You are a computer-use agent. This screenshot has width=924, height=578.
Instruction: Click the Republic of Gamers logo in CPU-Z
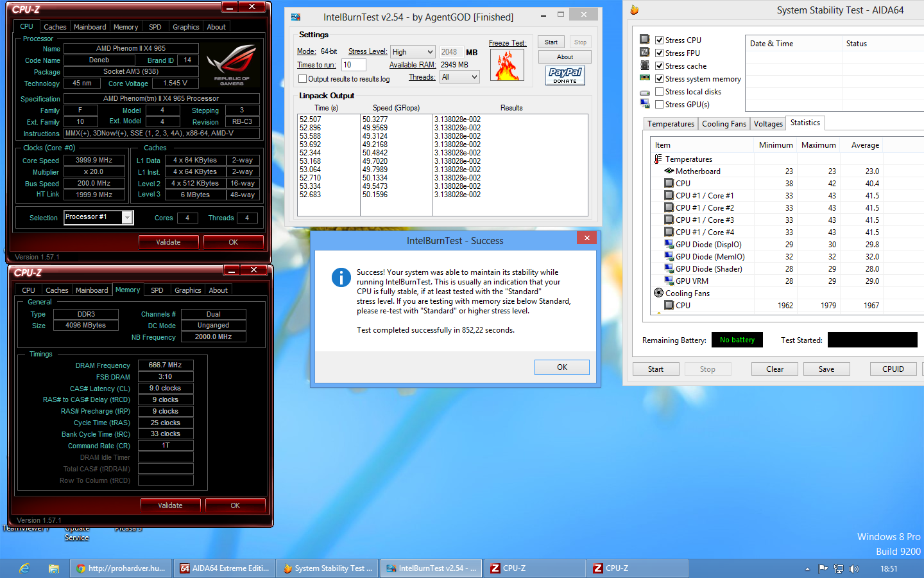tap(232, 65)
